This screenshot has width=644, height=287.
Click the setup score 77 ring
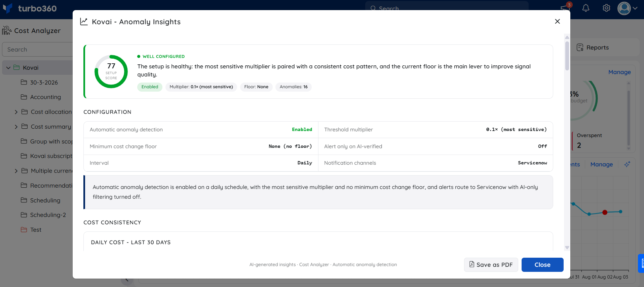(x=111, y=71)
